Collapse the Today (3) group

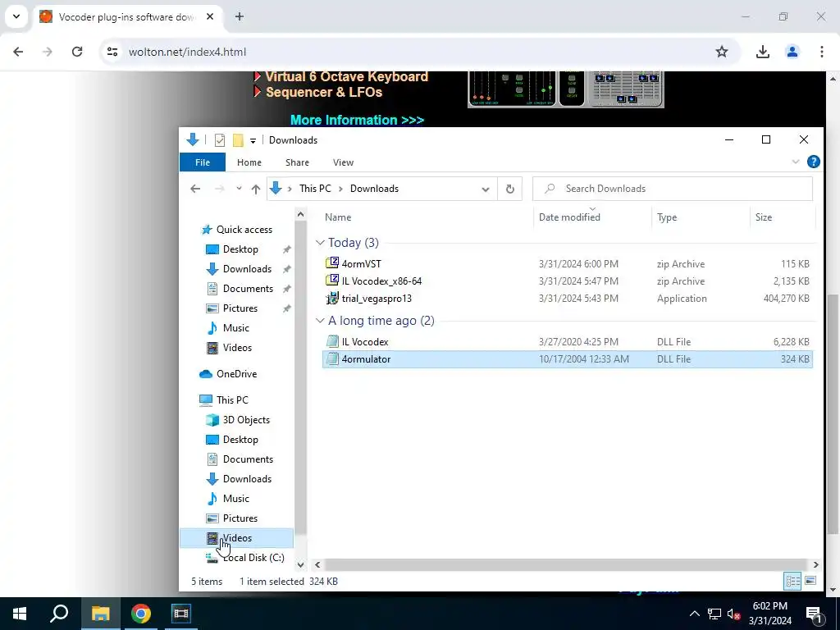tap(320, 243)
